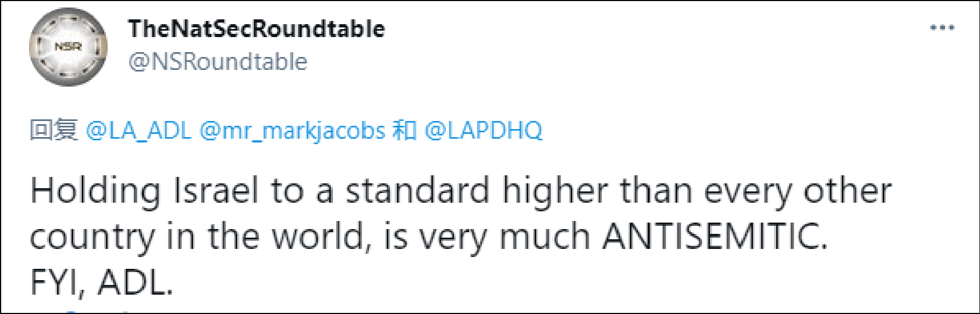Image resolution: width=980 pixels, height=314 pixels.
Task: Click the 和 character between mentions
Action: [x=404, y=131]
